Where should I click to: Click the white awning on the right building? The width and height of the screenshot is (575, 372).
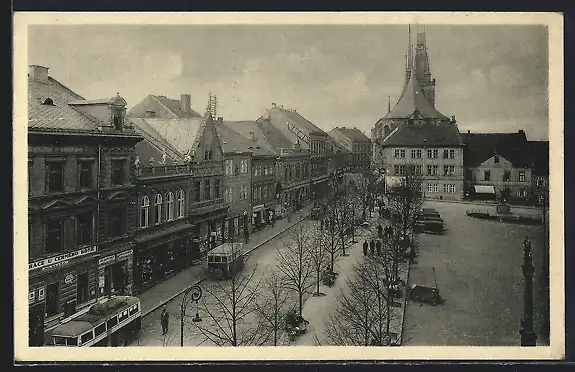[x=484, y=189]
